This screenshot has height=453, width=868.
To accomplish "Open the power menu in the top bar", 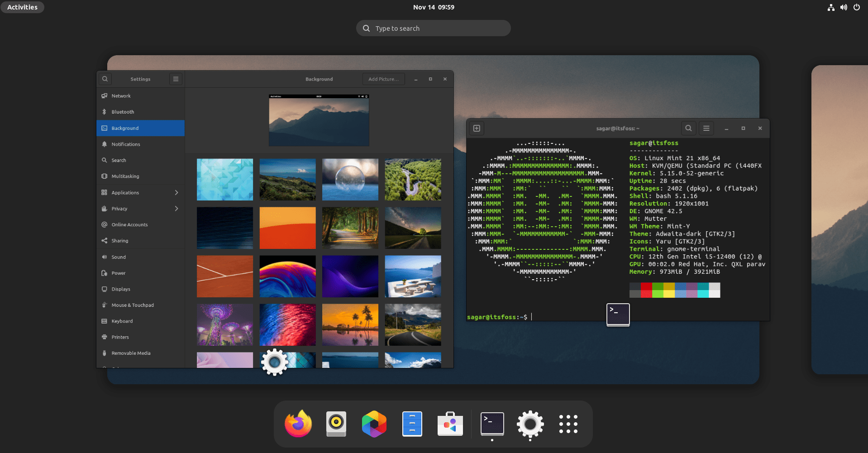I will point(856,7).
